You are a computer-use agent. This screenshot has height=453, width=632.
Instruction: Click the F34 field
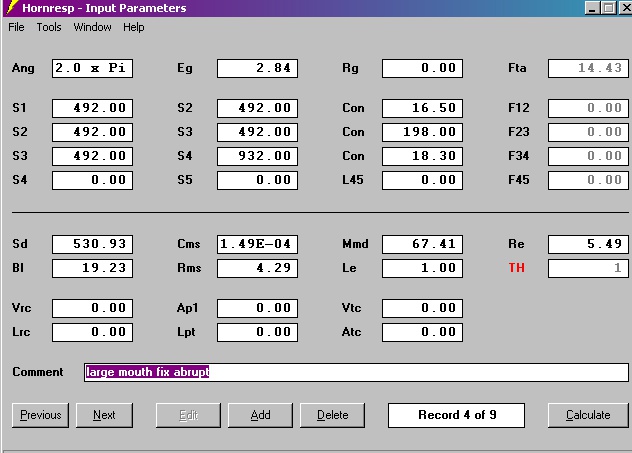(588, 156)
